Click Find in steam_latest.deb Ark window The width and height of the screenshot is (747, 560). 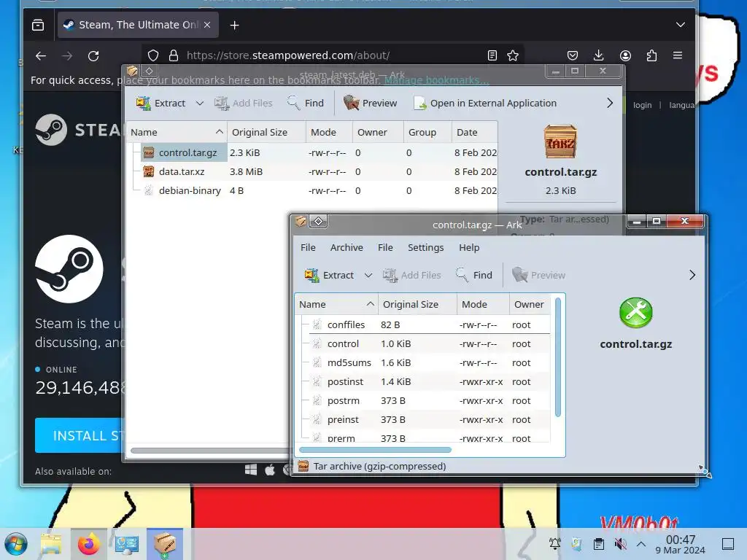pos(306,104)
